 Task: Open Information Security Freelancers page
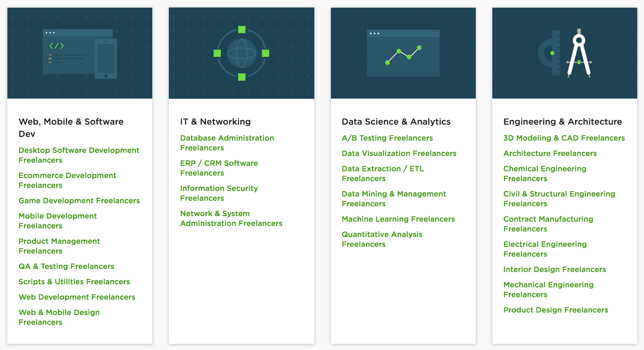pyautogui.click(x=219, y=193)
